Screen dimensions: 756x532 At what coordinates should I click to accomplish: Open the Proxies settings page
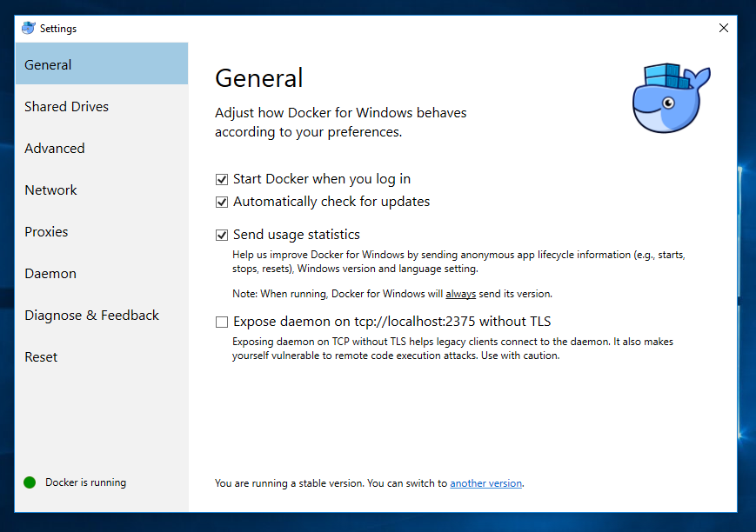pyautogui.click(x=102, y=231)
